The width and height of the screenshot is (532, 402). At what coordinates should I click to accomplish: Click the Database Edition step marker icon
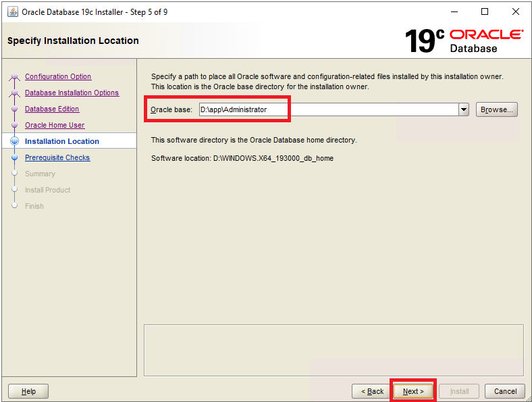coord(14,109)
